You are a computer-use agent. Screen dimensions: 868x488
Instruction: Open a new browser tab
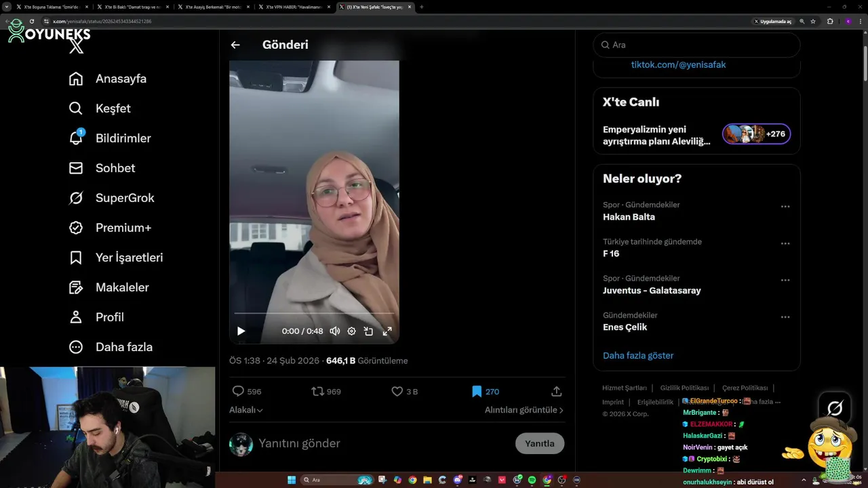click(x=422, y=7)
